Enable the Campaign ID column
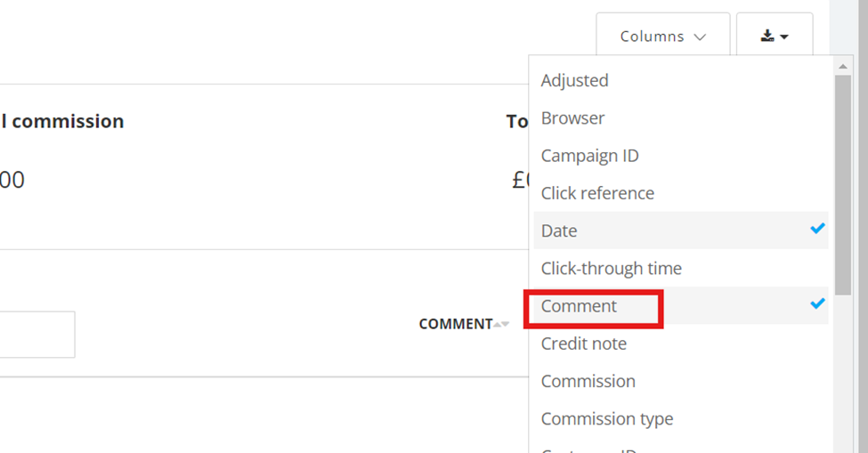Viewport: 868px width, 453px height. 589,156
